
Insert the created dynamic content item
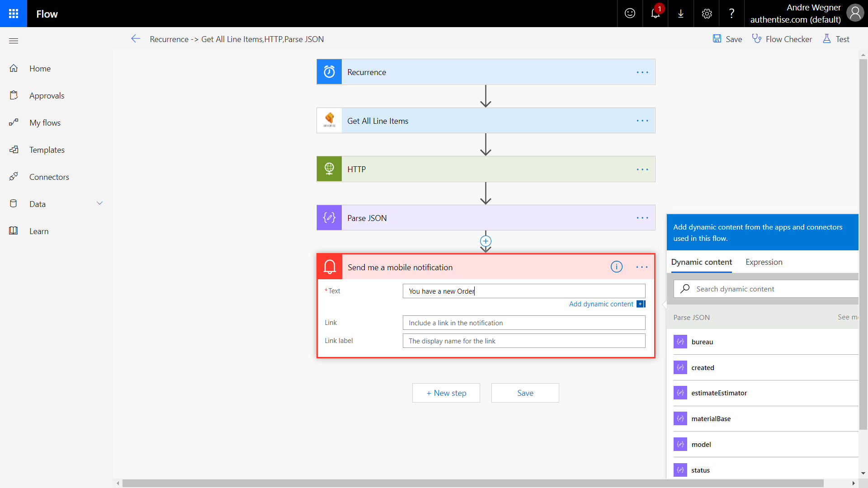(766, 367)
